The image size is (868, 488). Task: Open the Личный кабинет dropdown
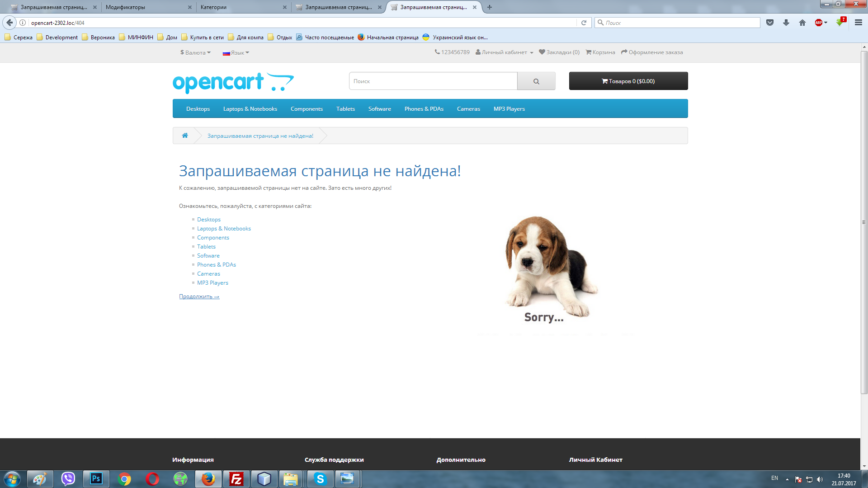pyautogui.click(x=505, y=52)
